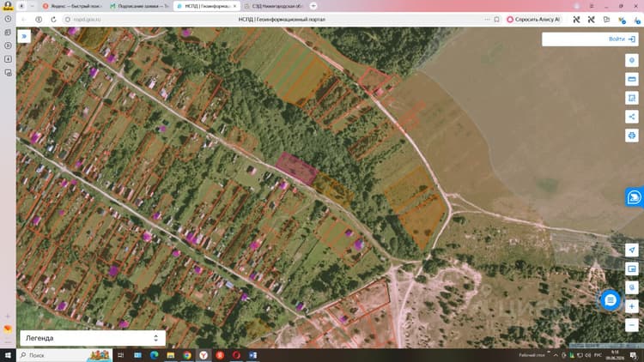Click the Войти login button
The width and height of the screenshot is (644, 362).
pyautogui.click(x=622, y=39)
